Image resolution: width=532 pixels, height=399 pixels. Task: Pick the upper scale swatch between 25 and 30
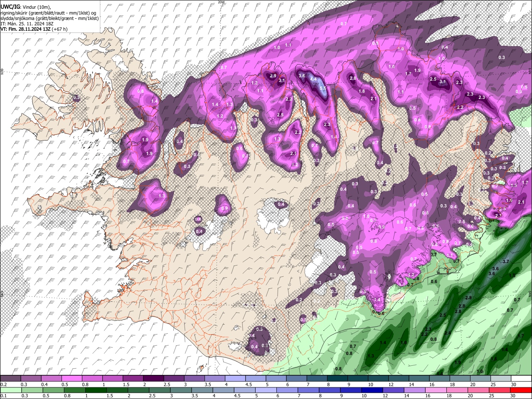501,379
